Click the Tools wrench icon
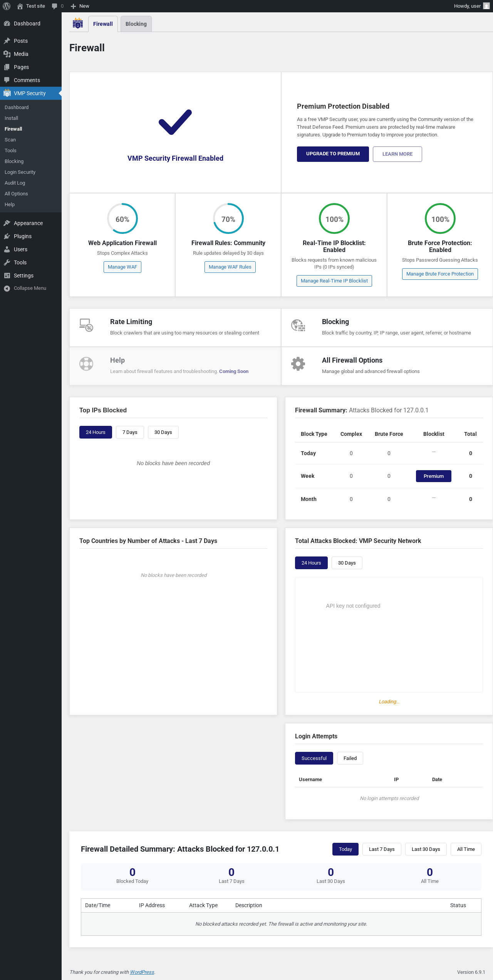The image size is (493, 980). coord(7,262)
